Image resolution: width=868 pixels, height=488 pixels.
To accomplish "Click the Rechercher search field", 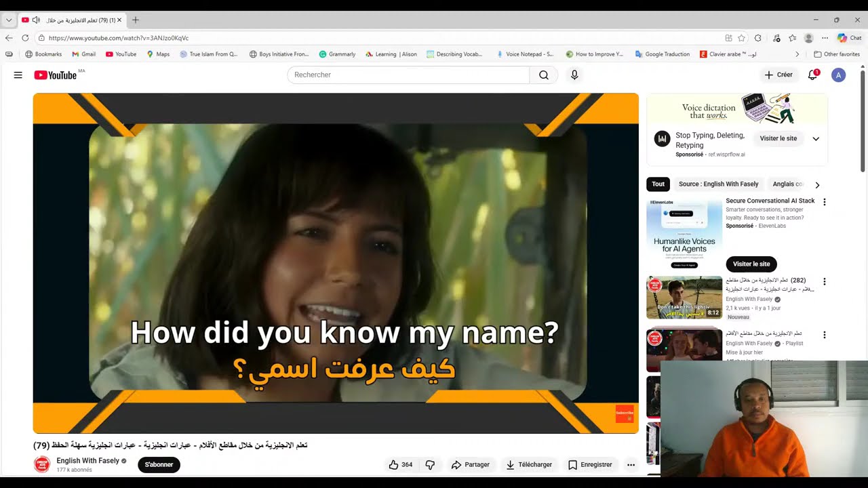I will (x=408, y=75).
